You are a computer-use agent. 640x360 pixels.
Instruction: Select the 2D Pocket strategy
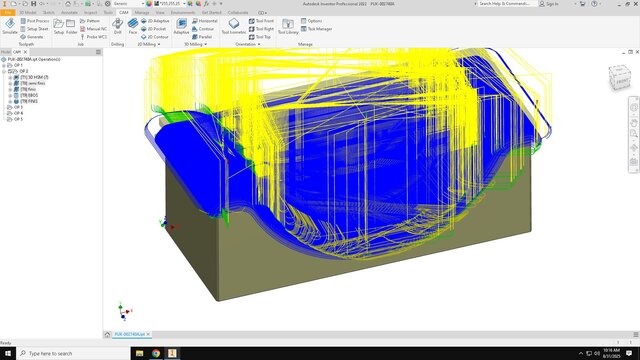[153, 29]
